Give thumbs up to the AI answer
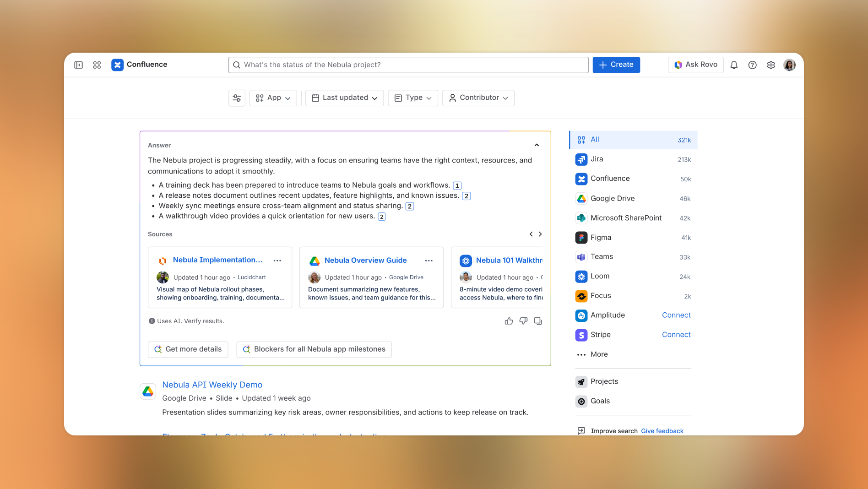The height and width of the screenshot is (489, 868). pos(509,321)
